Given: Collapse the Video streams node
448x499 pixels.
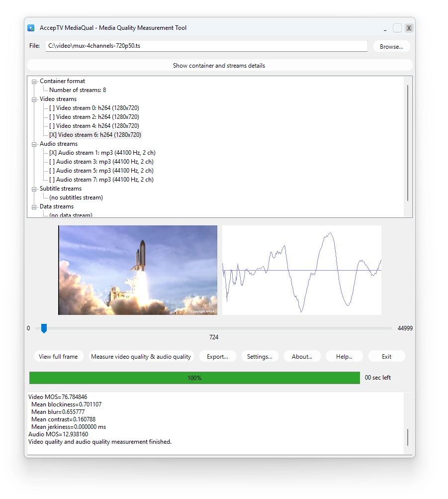Looking at the screenshot, I should [34, 100].
